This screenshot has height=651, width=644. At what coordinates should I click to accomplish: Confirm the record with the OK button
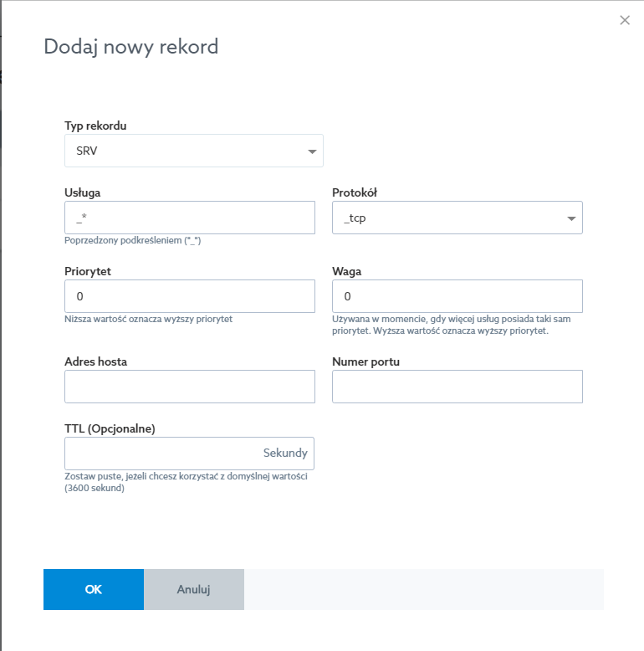tap(94, 589)
